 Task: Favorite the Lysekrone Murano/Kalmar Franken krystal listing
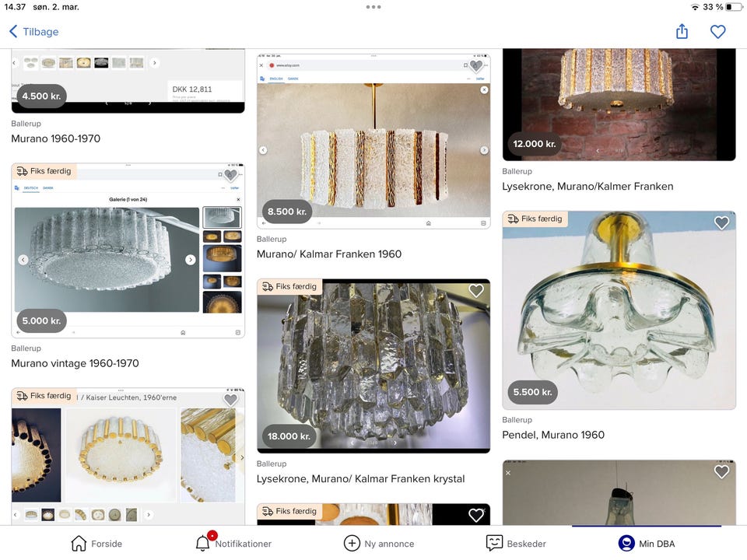(475, 290)
